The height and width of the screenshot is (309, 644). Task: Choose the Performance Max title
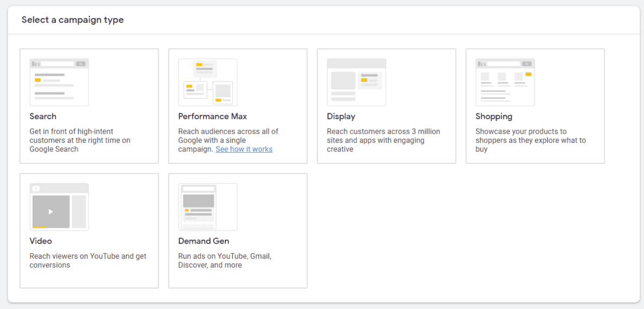[x=213, y=116]
